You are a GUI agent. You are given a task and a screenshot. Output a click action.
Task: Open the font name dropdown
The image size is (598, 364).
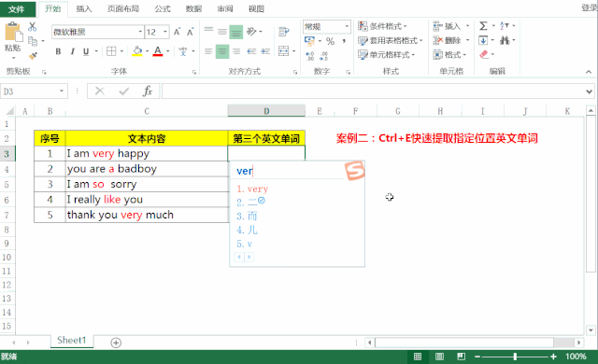tap(140, 32)
